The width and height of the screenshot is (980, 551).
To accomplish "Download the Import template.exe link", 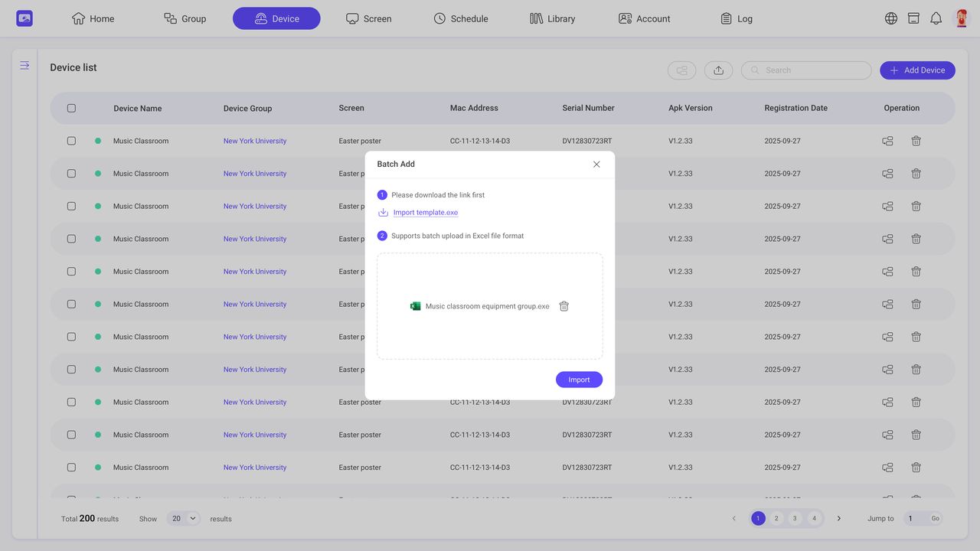I will click(426, 213).
